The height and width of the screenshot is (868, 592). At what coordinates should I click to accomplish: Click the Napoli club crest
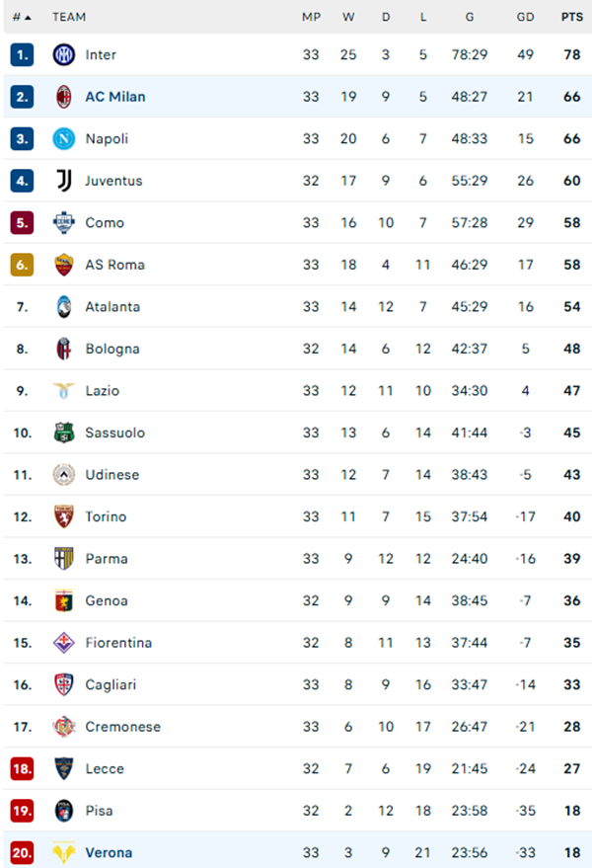coord(63,138)
